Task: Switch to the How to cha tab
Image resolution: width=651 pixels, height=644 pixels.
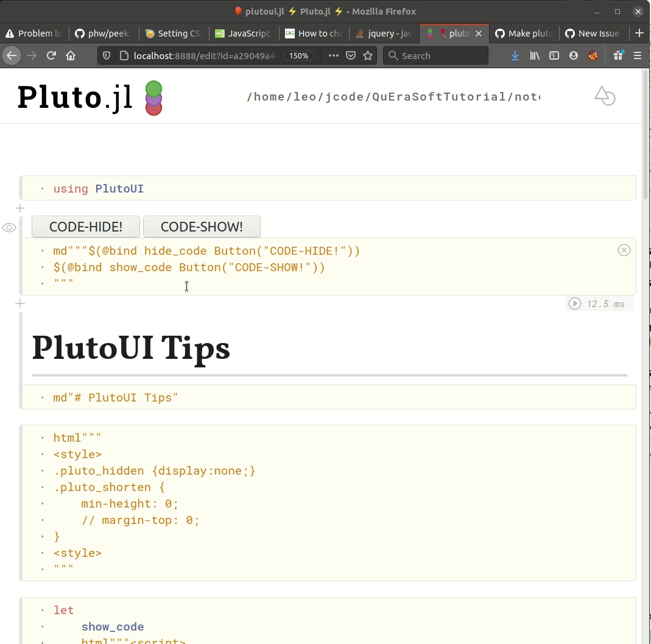Action: (x=314, y=34)
